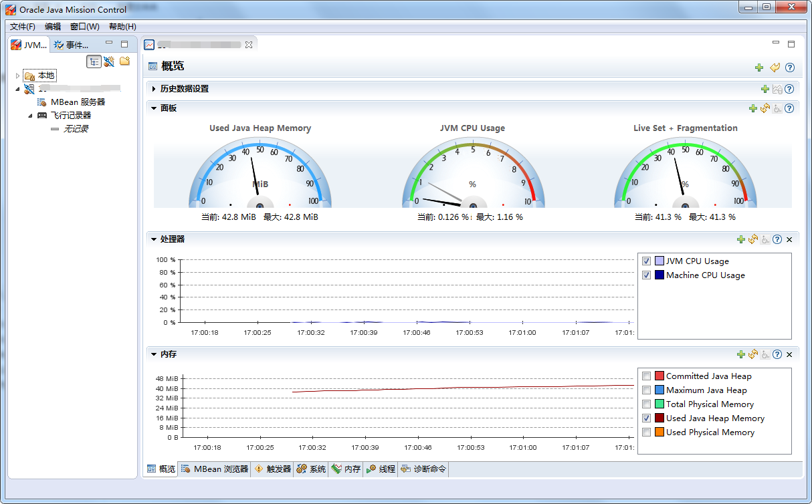
Task: Enable Maximum Java Heap series
Action: 647,390
